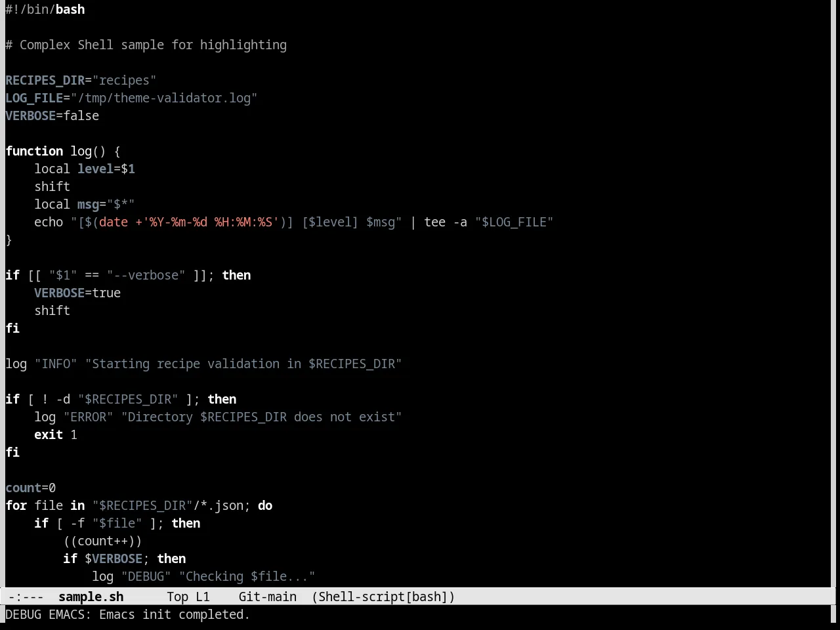Click the 'exit 1' line
This screenshot has width=840, height=630.
coord(56,434)
